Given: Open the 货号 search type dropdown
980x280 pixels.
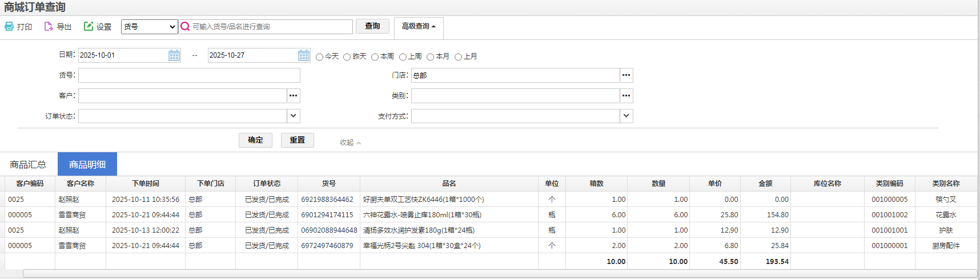Looking at the screenshot, I should pyautogui.click(x=150, y=27).
